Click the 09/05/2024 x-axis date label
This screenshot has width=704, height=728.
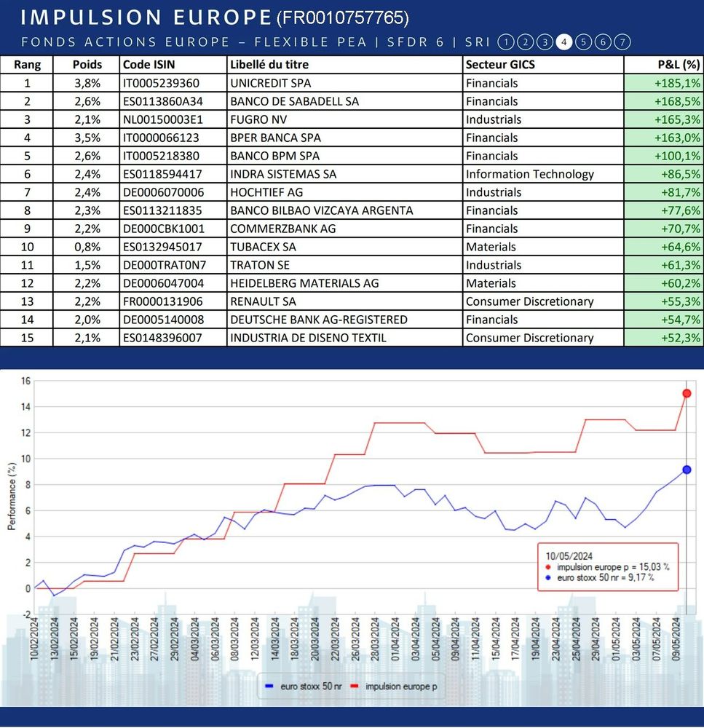[x=676, y=639]
